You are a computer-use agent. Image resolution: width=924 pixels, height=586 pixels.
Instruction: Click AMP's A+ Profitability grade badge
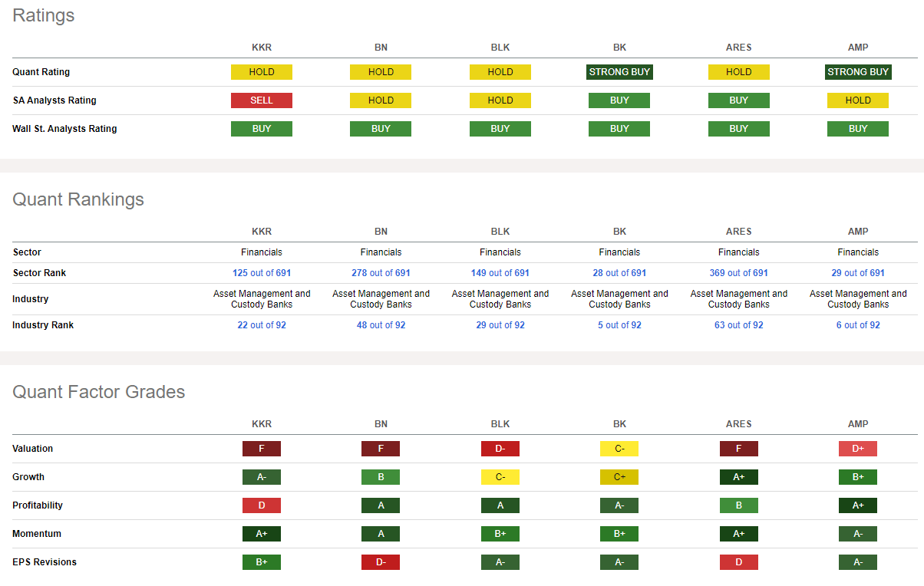coord(857,505)
